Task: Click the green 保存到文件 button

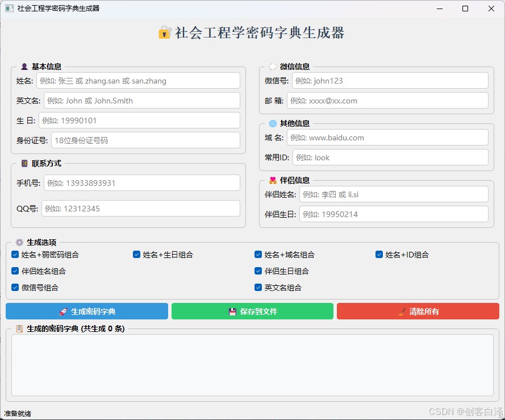Action: click(x=252, y=311)
